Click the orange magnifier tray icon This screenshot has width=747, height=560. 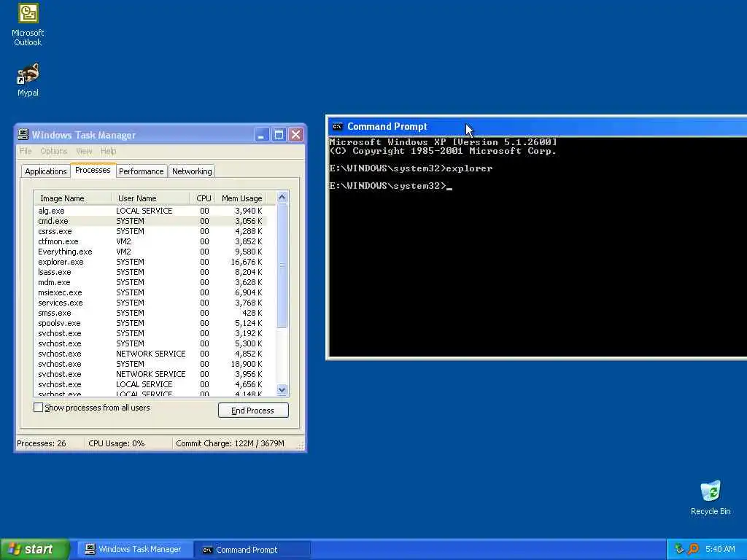tap(693, 549)
